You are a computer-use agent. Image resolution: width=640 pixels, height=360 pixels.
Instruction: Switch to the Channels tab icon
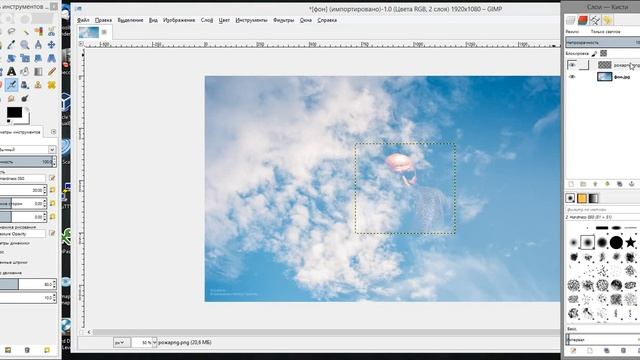point(583,20)
